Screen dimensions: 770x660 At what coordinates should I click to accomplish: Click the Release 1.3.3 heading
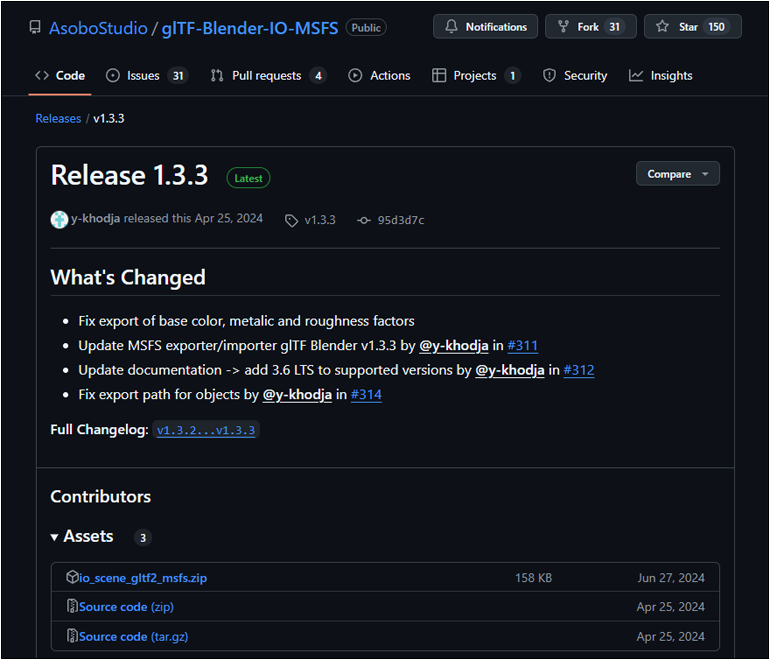130,175
